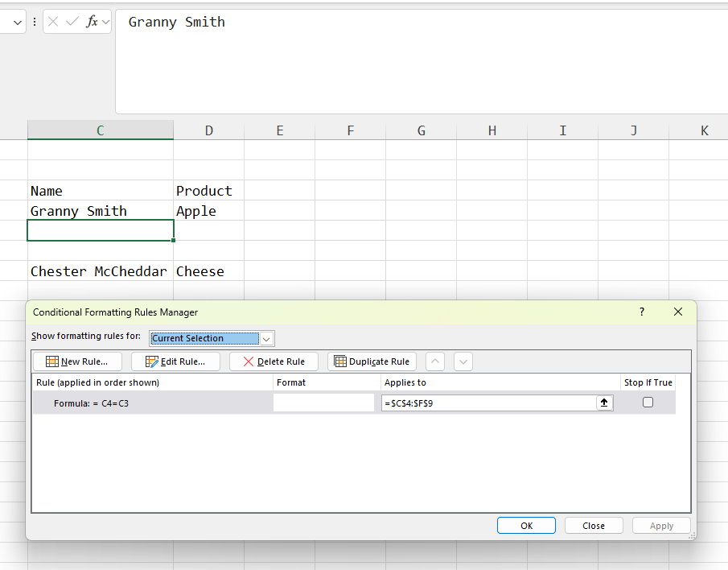Expand the fx function dropdown chevron
This screenshot has width=728, height=570.
[x=105, y=22]
